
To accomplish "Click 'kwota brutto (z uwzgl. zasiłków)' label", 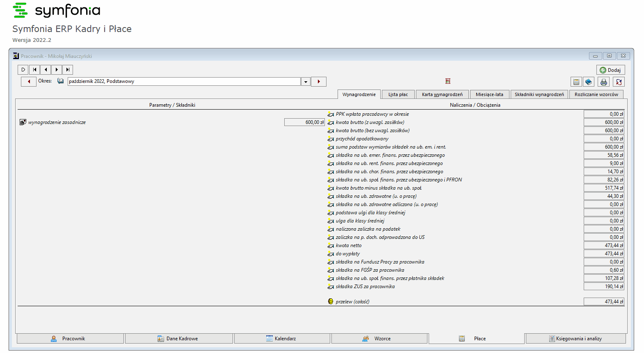I will coord(370,122).
